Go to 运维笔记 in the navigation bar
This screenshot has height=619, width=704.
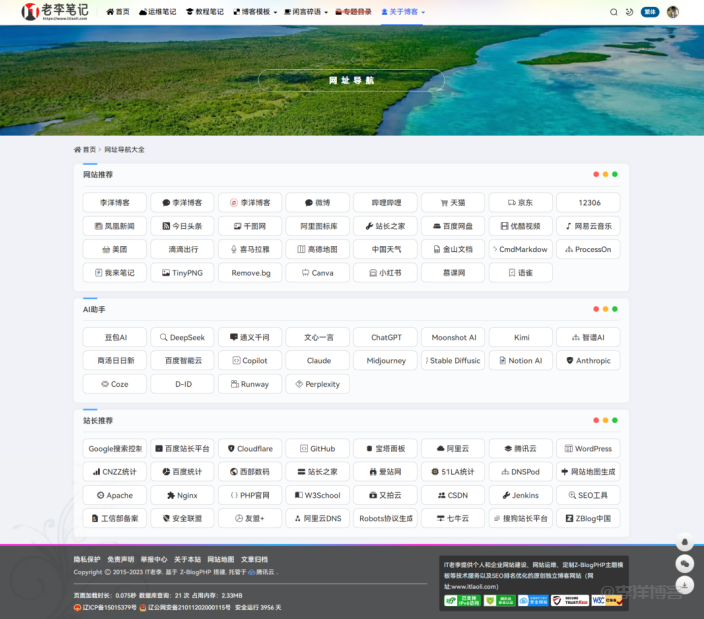pyautogui.click(x=157, y=12)
